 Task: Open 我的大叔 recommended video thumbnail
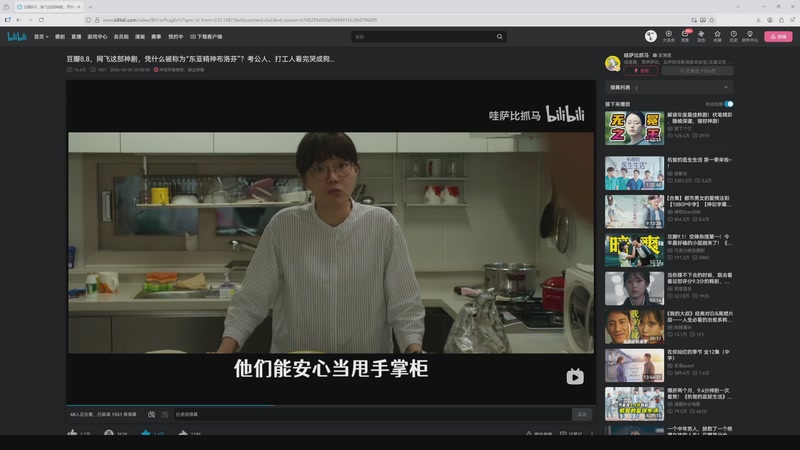pos(634,327)
